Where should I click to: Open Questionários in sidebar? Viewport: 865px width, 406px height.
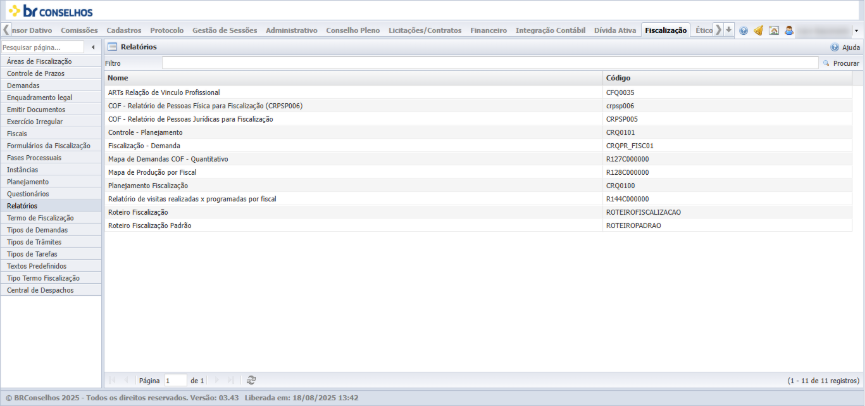tap(51, 194)
